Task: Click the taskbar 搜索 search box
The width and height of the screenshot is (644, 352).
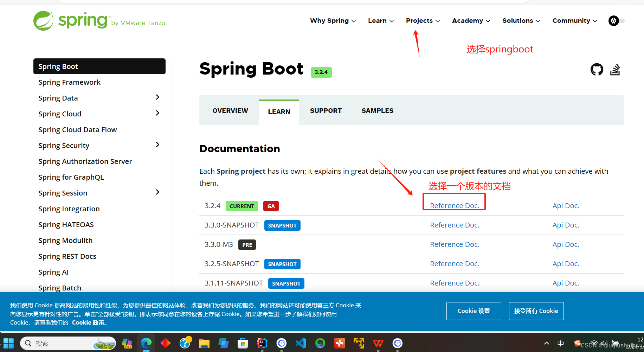Action: pos(68,343)
